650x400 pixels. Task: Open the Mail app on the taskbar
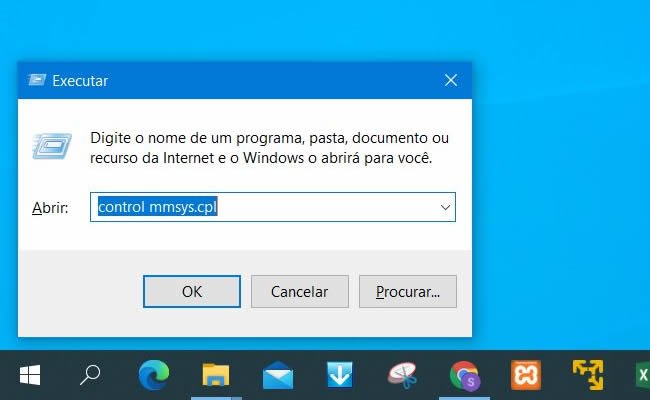(278, 375)
